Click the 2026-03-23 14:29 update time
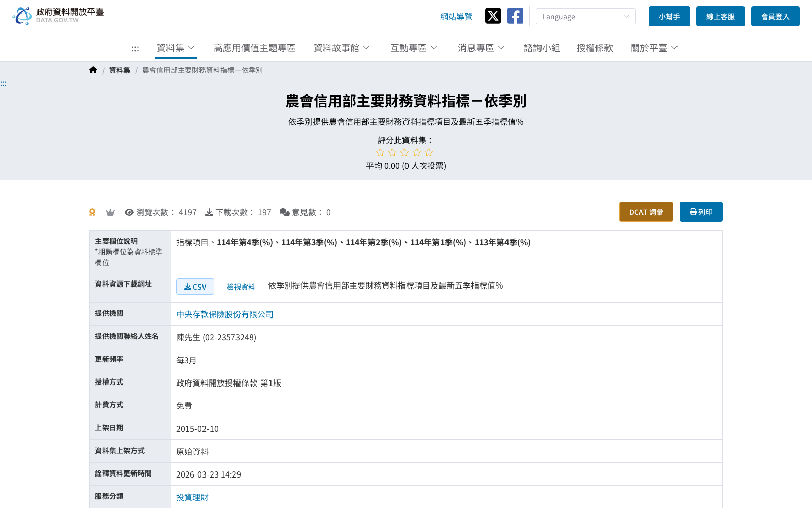Screen dimensions: 812x508 click(x=209, y=474)
